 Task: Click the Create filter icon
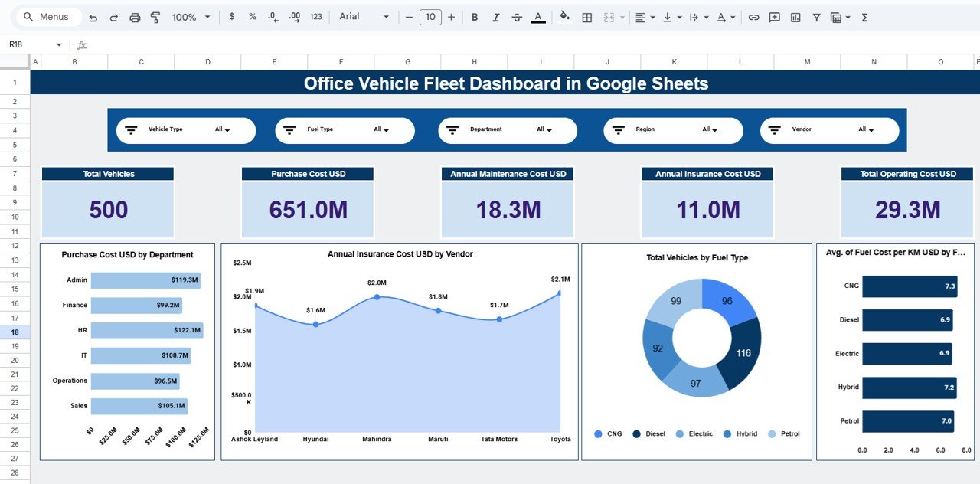(817, 16)
